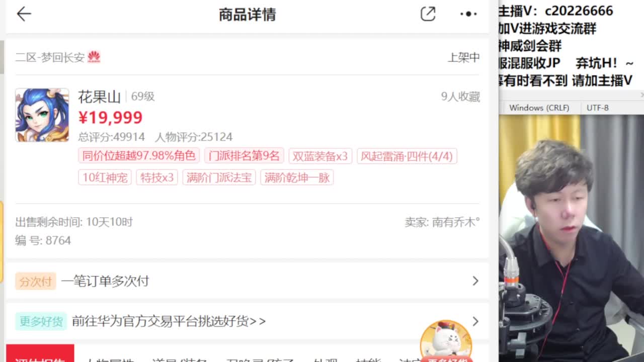Open 前往华为官方交易平台 row chevron
The width and height of the screenshot is (644, 362).
[475, 321]
